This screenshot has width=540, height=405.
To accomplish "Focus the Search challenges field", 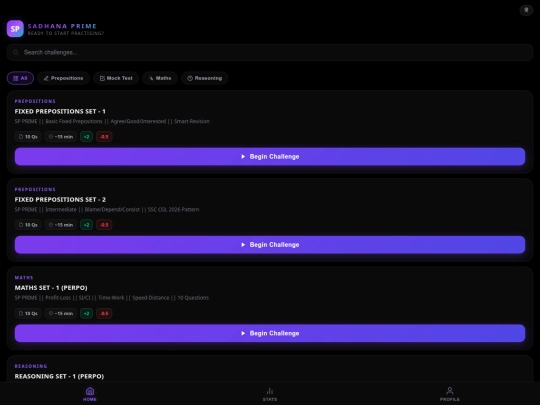I will (x=270, y=52).
